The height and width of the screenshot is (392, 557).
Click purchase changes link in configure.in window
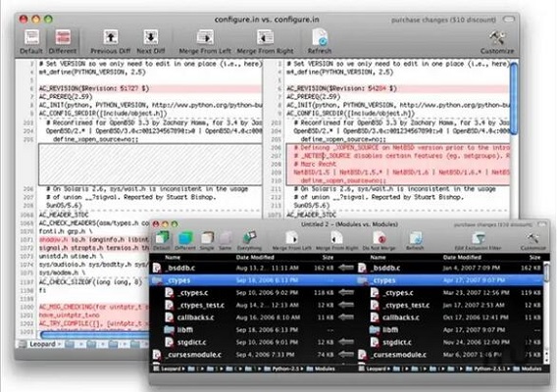(443, 20)
